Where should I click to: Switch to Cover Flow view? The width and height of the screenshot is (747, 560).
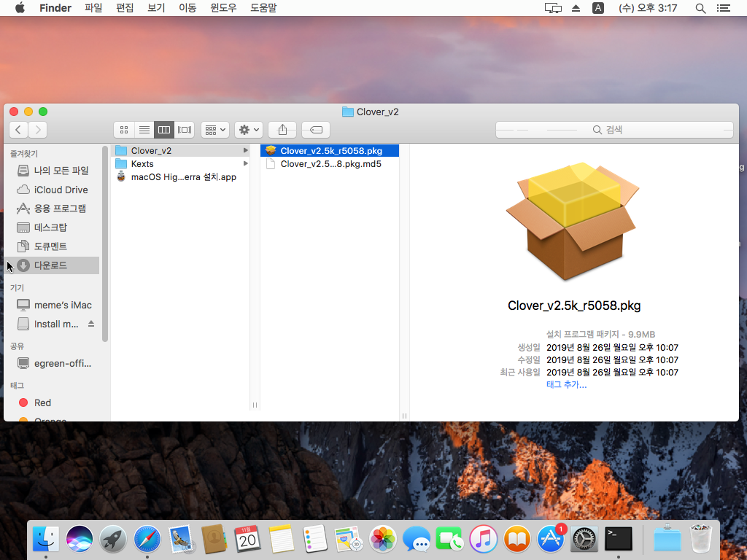[185, 130]
